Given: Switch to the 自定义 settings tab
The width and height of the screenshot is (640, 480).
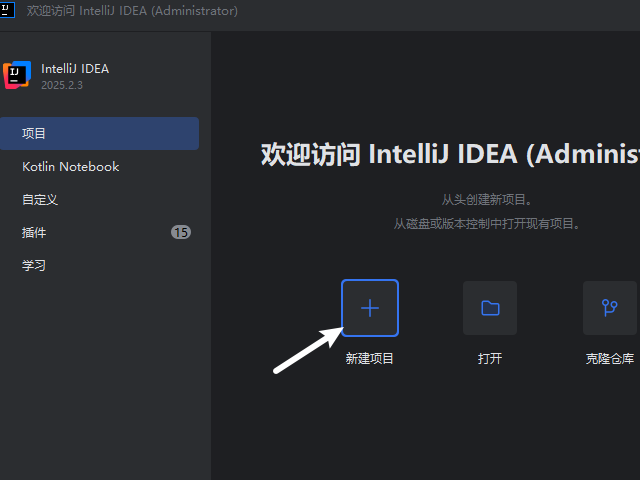Looking at the screenshot, I should (40, 199).
